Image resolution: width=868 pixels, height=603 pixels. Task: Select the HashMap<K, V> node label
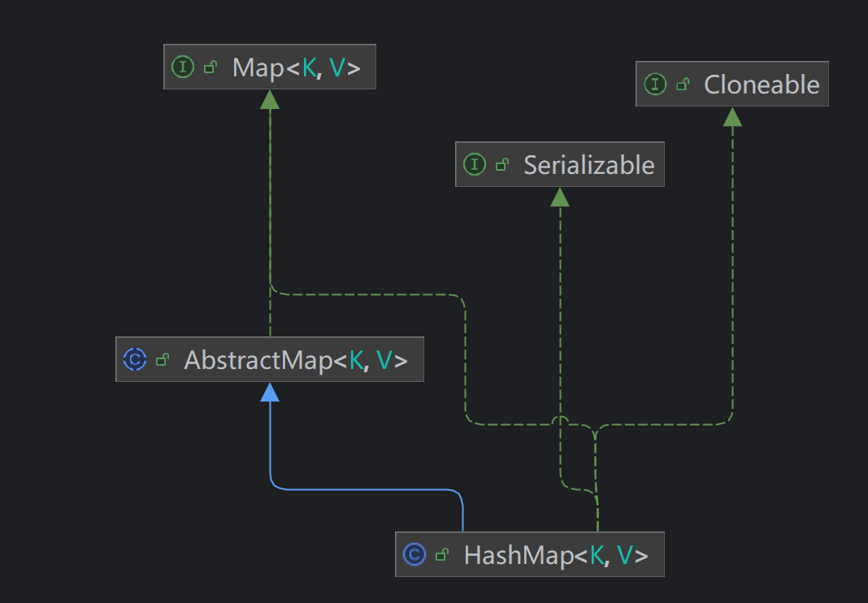coord(556,555)
